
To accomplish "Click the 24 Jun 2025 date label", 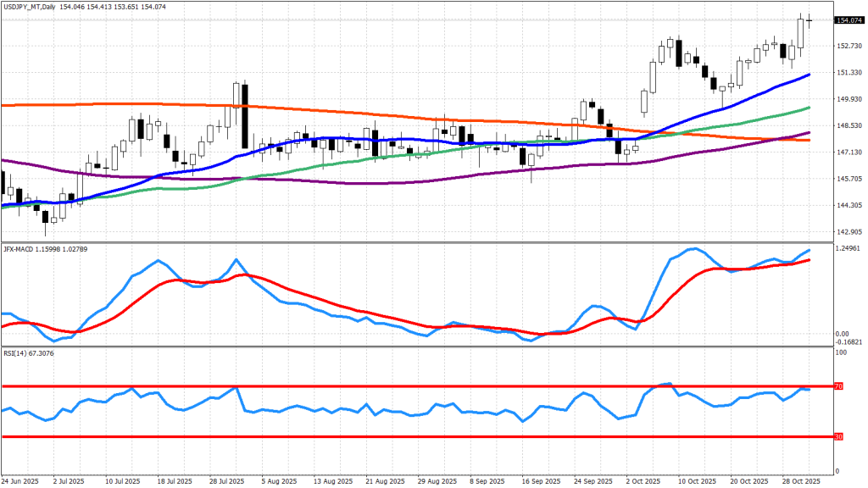I will click(x=20, y=480).
